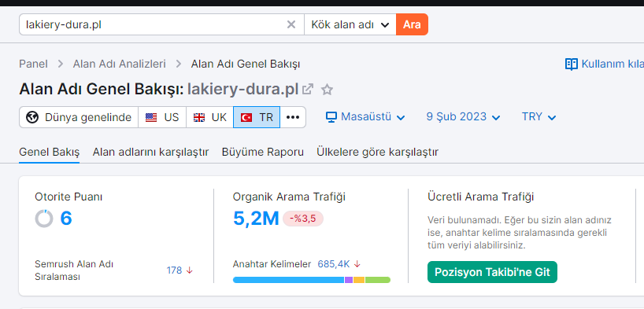Click the -%3,5 traffic change badge
Viewport: 644px width, 309px height.
point(302,219)
